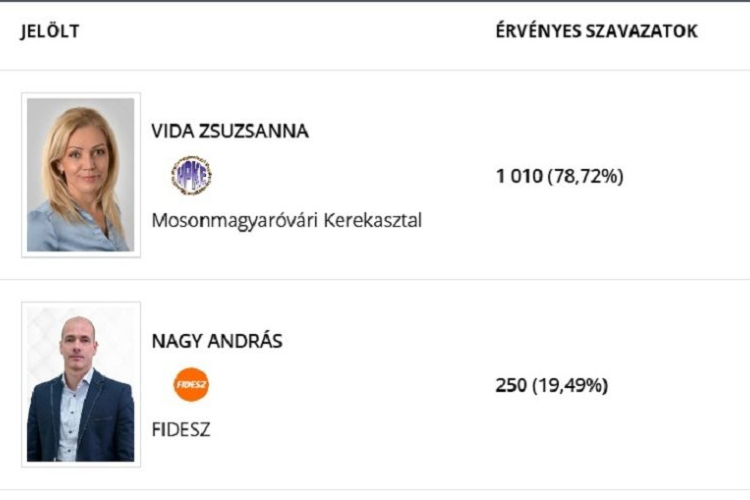Screen dimensions: 750x500
Task: Select the 250 vote count
Action: pyautogui.click(x=511, y=385)
